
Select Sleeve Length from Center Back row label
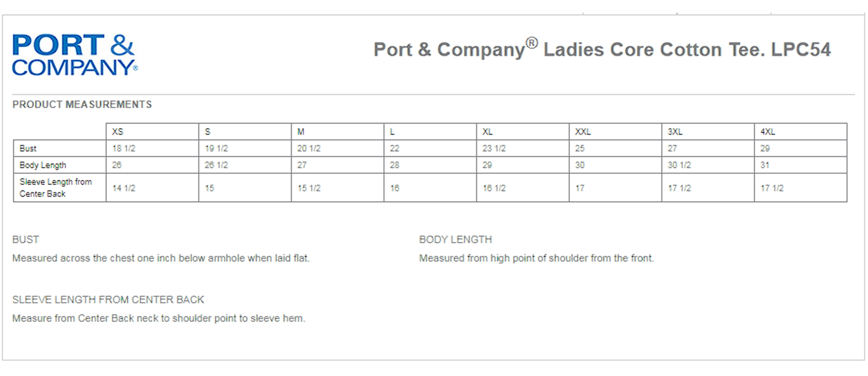55,187
